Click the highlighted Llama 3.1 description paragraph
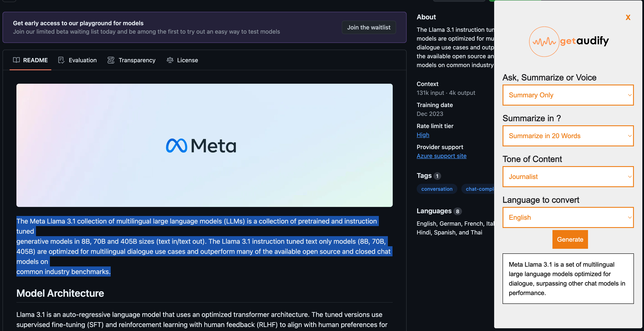 pyautogui.click(x=204, y=246)
